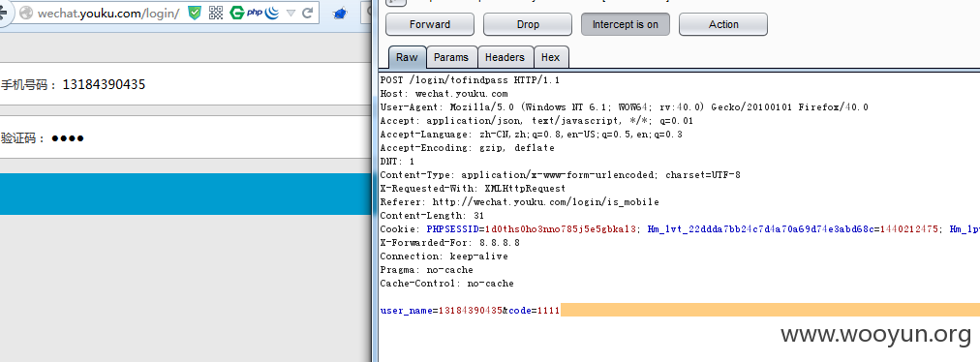Click the Hm_lvt cookie value 1440212475

909,229
